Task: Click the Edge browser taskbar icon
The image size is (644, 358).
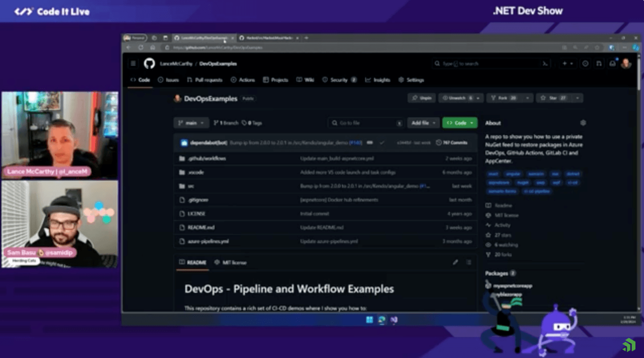Action: point(382,320)
